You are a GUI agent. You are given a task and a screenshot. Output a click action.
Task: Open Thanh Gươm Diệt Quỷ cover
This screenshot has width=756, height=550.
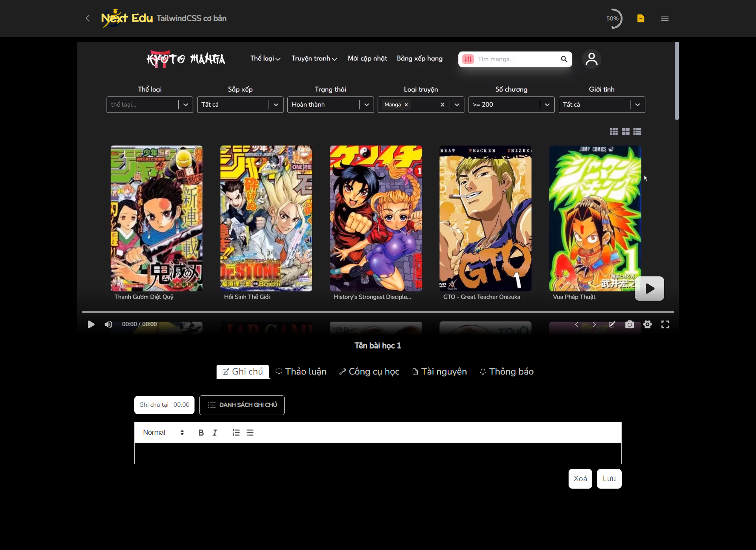click(156, 218)
